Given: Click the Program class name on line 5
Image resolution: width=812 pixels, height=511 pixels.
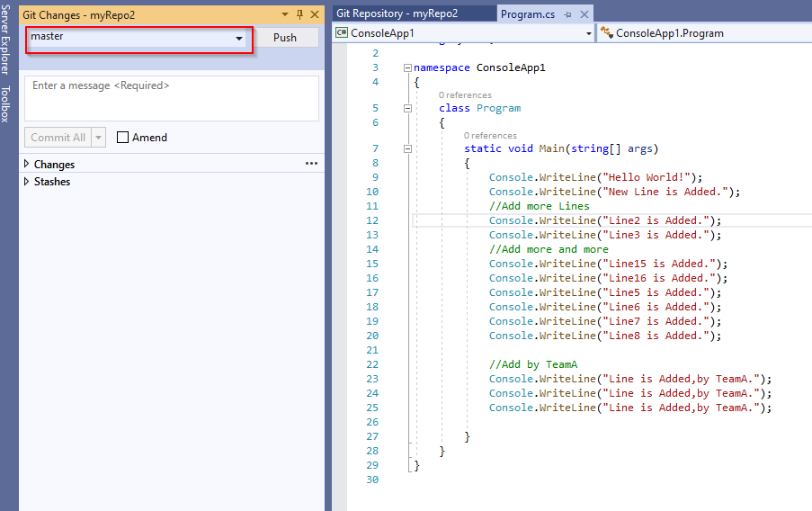Looking at the screenshot, I should tap(499, 108).
